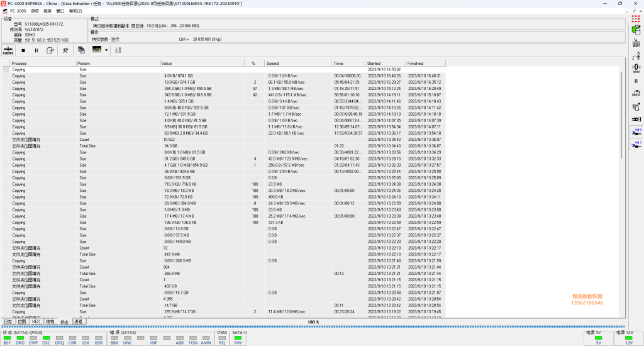Click the Time column header
This screenshot has height=346, width=644.
348,64
